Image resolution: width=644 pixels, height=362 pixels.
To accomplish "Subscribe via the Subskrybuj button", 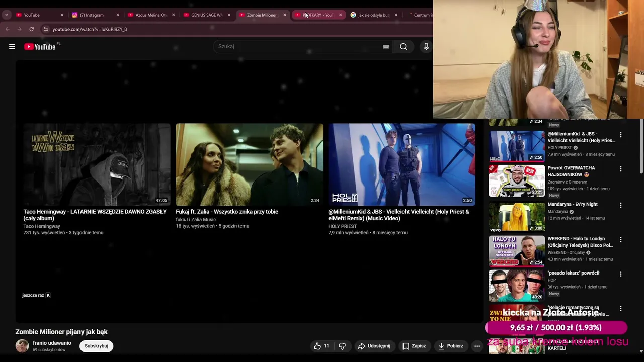I will (96, 346).
